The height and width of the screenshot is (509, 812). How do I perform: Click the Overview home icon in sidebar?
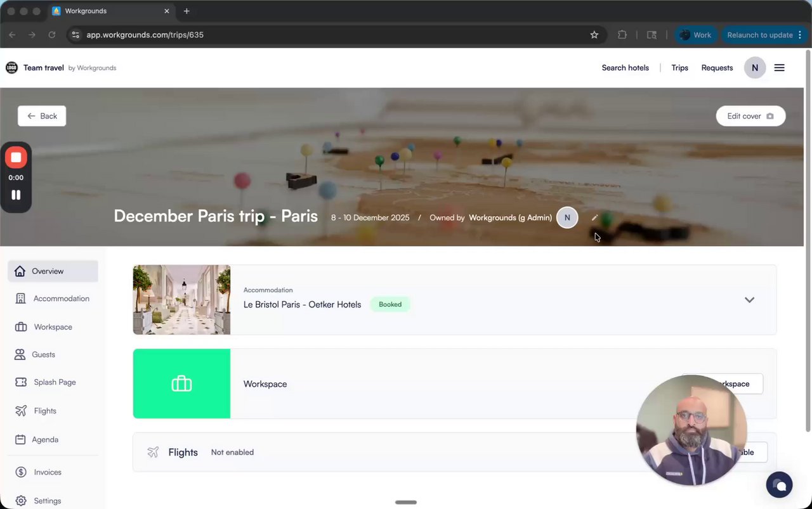[x=20, y=271]
